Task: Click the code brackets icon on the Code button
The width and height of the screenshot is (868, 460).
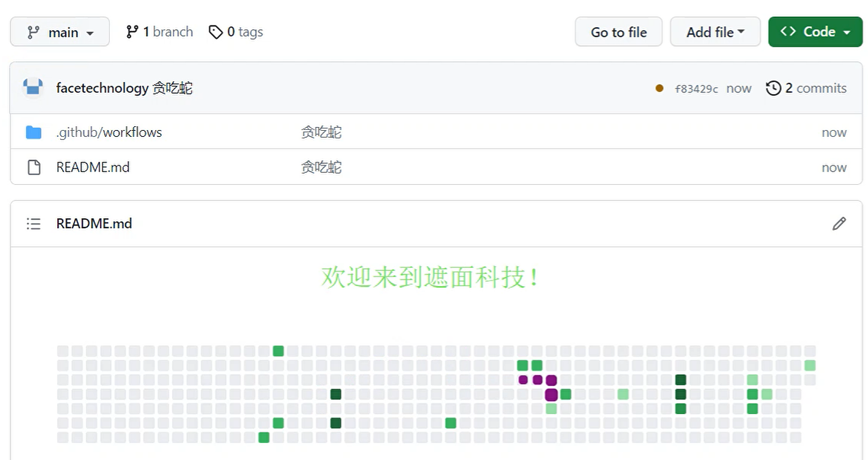Action: point(789,32)
